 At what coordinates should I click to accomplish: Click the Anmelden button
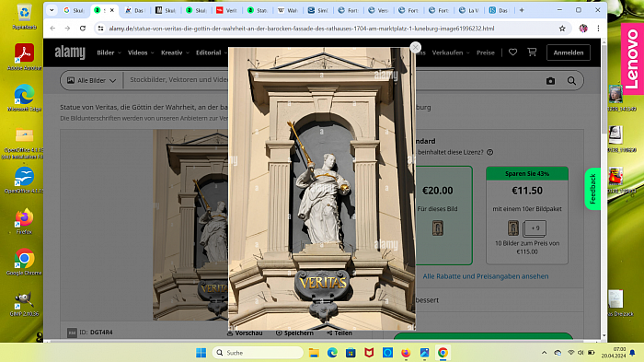click(x=568, y=53)
